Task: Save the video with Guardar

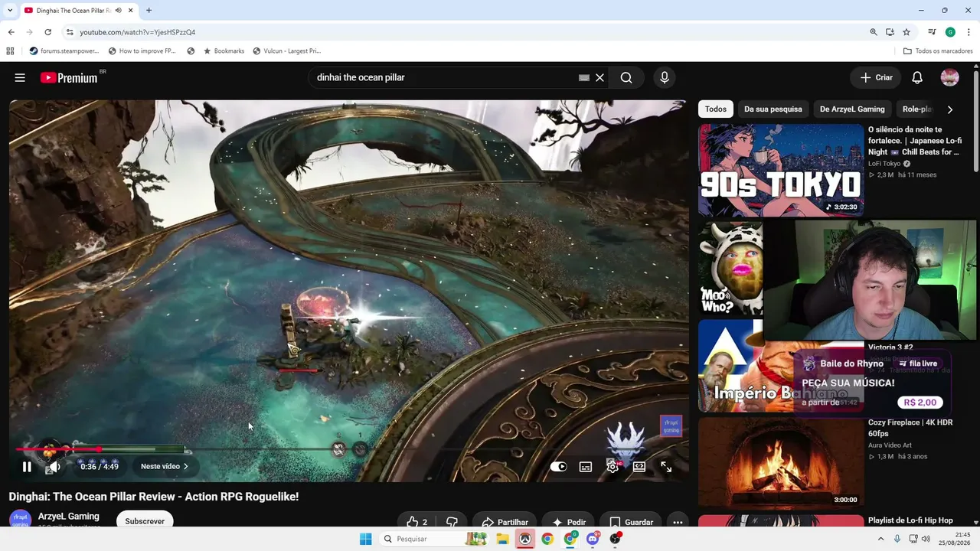Action: [631, 522]
